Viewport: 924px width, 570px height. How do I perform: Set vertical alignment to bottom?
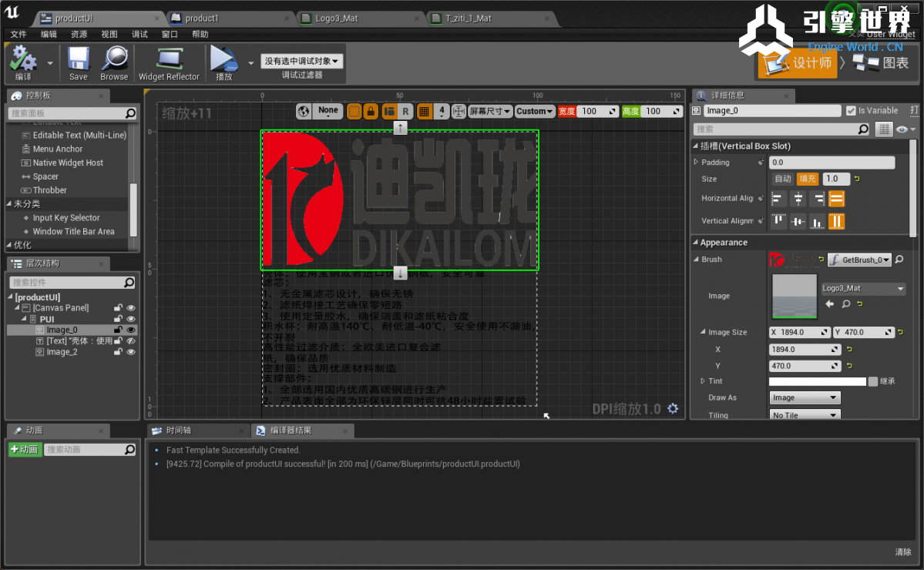818,221
